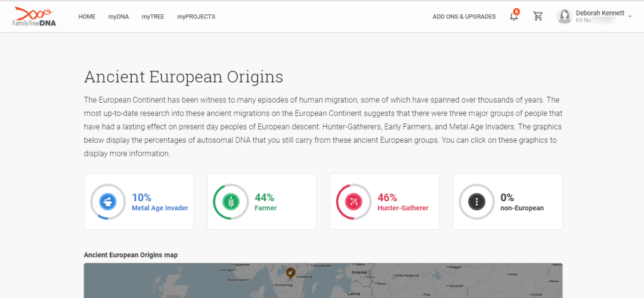Click the Farmer wheat icon
The width and height of the screenshot is (644, 298).
[231, 201]
